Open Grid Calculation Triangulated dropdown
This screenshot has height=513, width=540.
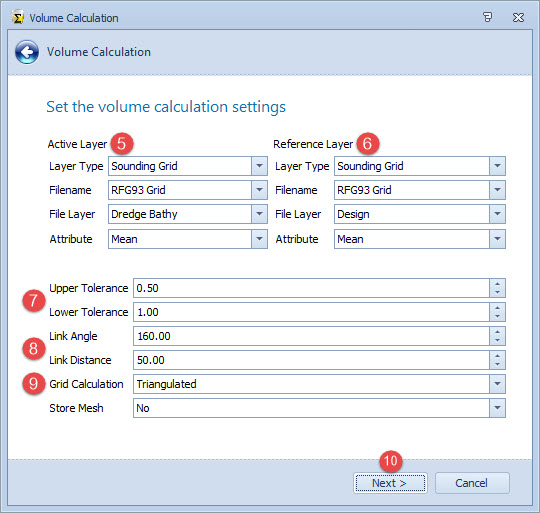tap(497, 384)
